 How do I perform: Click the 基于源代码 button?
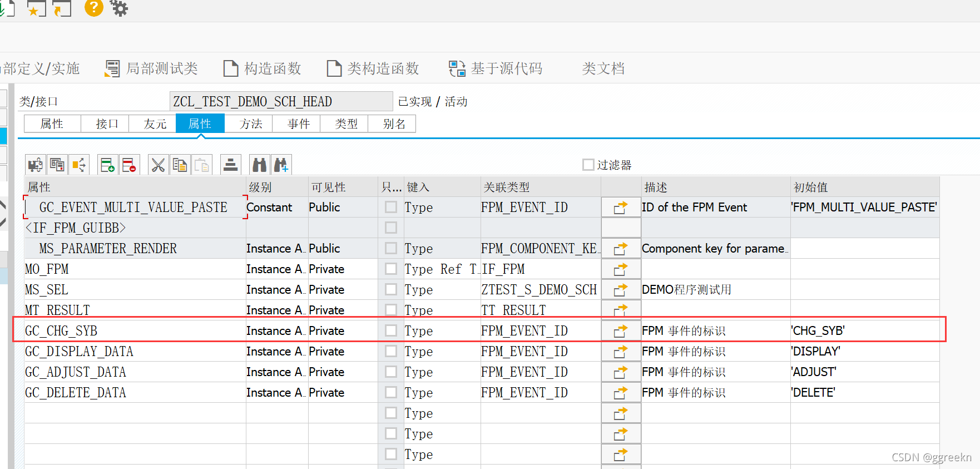(496, 68)
